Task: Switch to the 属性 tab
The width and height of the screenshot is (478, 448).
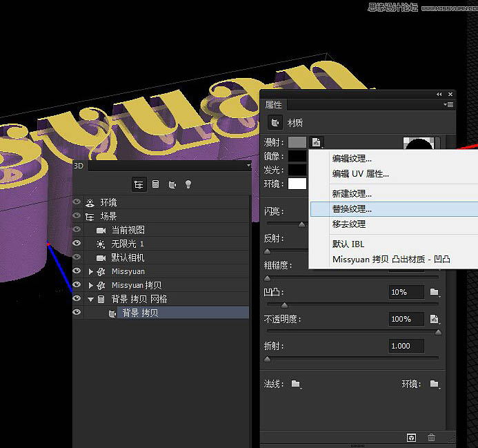Action: point(273,105)
